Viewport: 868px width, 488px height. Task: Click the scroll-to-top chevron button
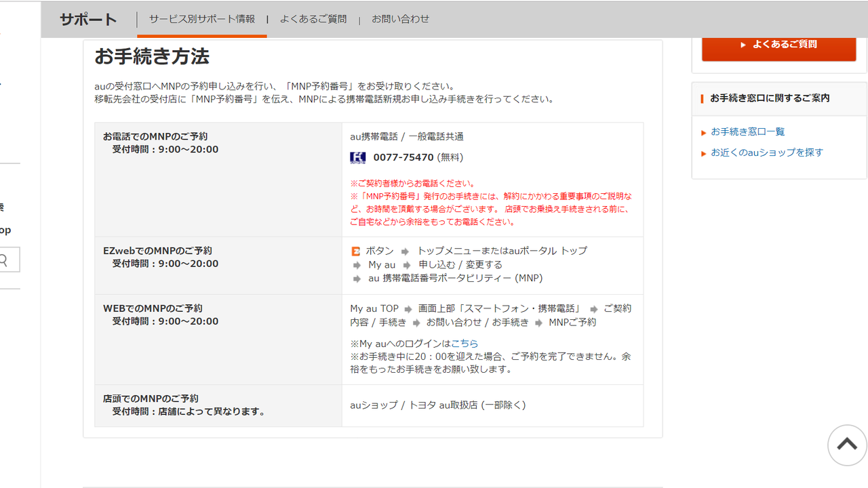click(847, 445)
